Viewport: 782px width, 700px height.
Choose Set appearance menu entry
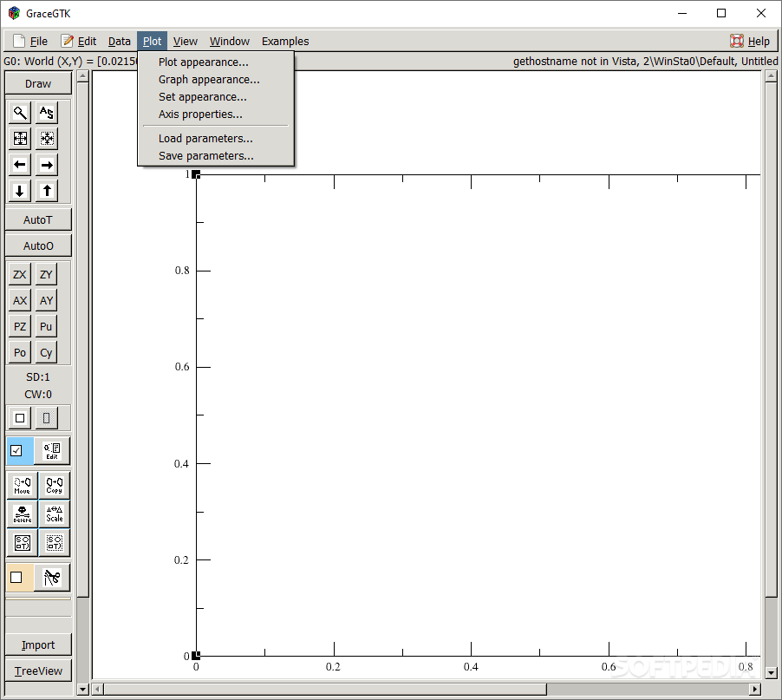point(216,97)
